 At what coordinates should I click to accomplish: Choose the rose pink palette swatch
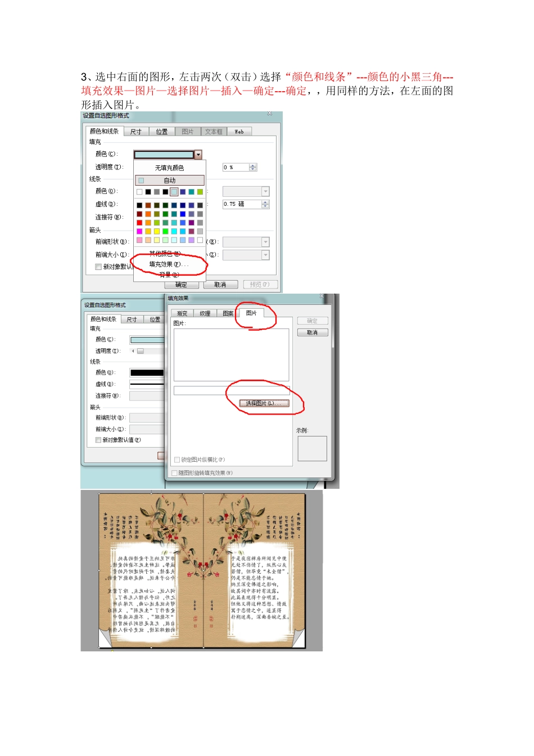139,240
